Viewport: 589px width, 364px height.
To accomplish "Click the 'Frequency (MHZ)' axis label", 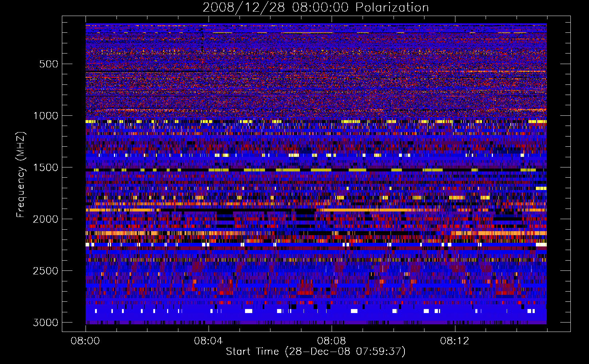I will point(21,175).
